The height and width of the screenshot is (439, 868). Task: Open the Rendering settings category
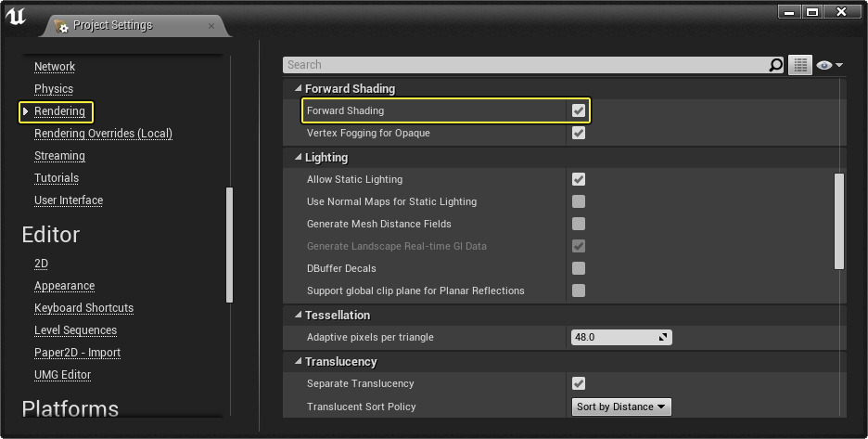(x=59, y=111)
